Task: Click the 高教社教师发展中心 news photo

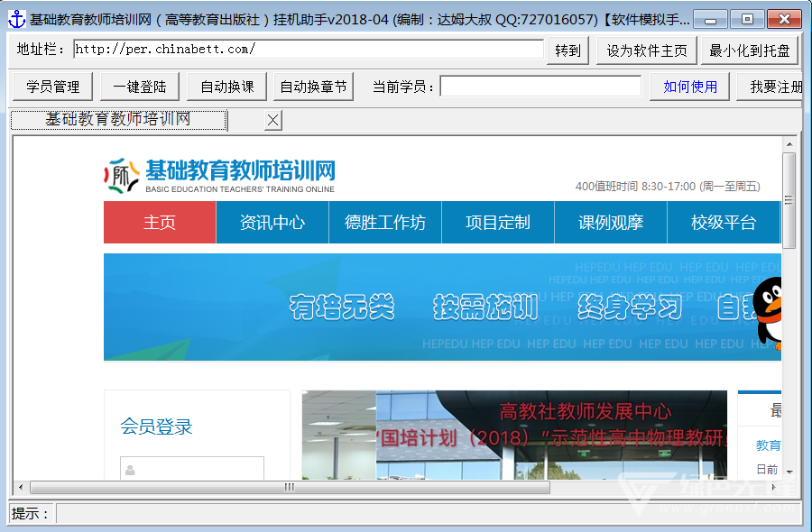Action: click(514, 435)
